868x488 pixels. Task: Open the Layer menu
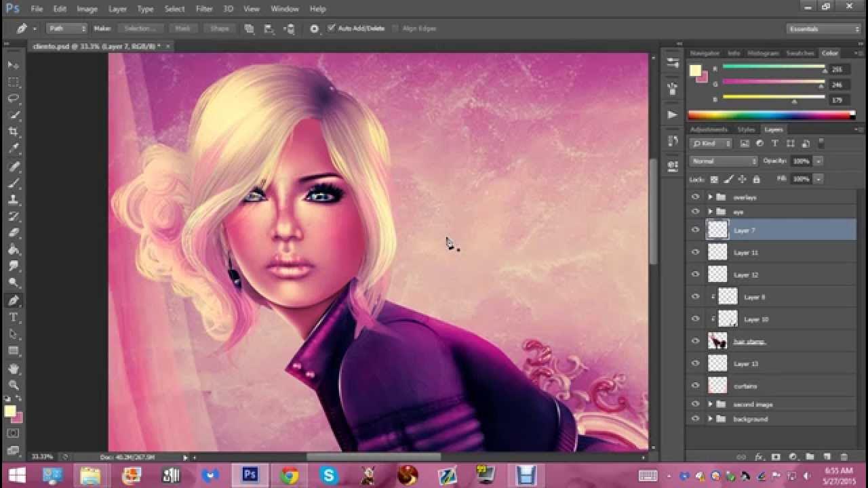pyautogui.click(x=117, y=9)
